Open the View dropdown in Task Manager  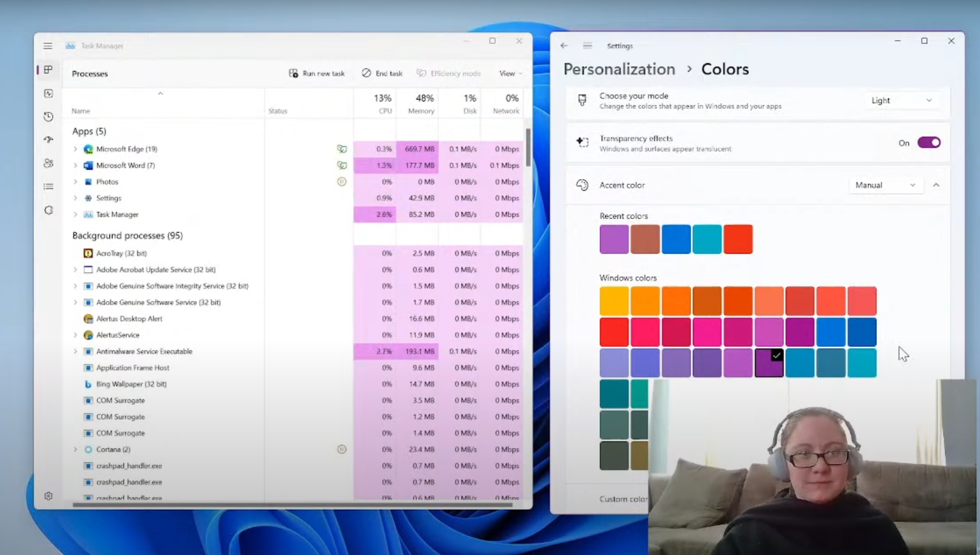pos(510,74)
